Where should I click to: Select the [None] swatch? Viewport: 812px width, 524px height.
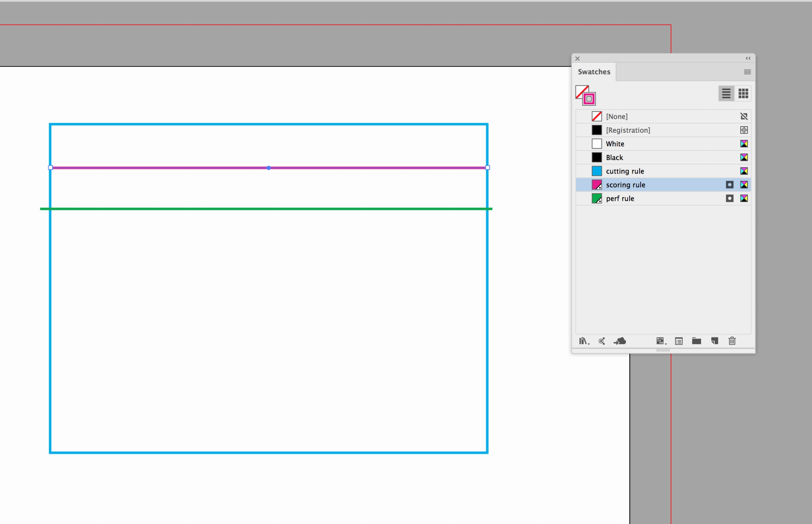pyautogui.click(x=663, y=116)
